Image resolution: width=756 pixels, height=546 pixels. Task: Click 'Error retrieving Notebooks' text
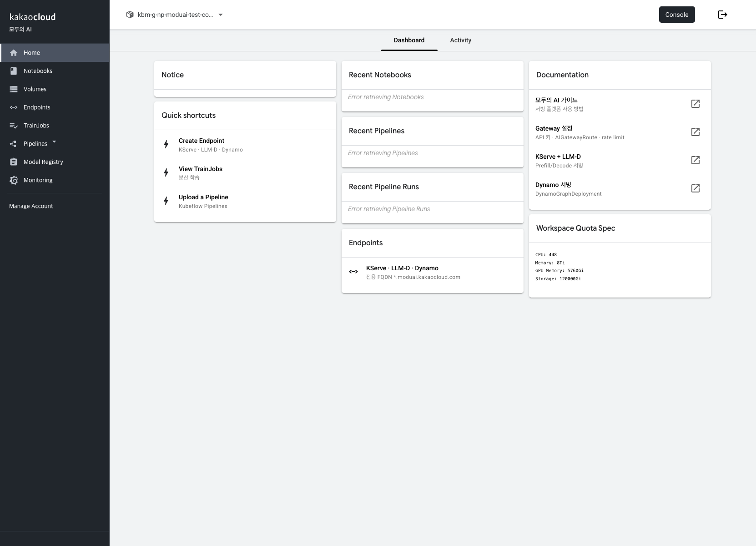click(386, 97)
